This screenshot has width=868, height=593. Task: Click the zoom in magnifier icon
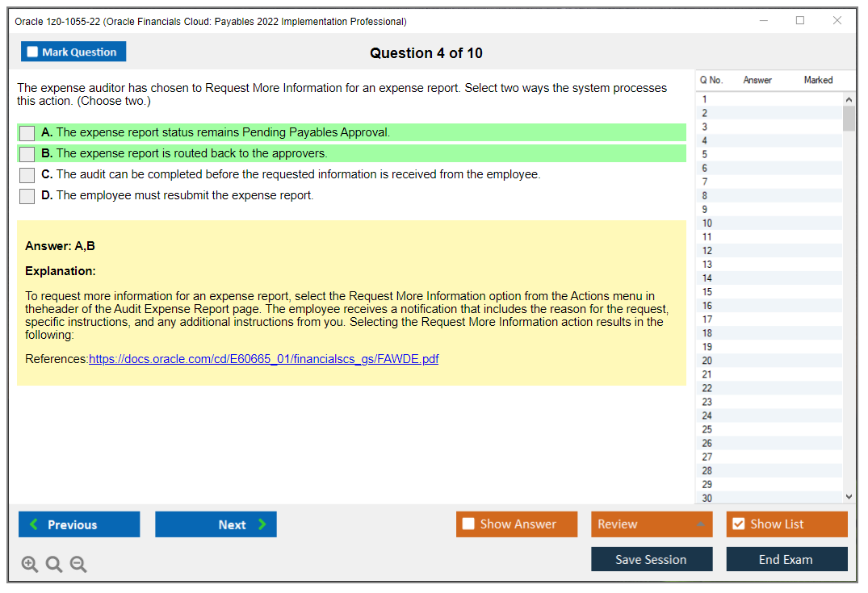30,565
